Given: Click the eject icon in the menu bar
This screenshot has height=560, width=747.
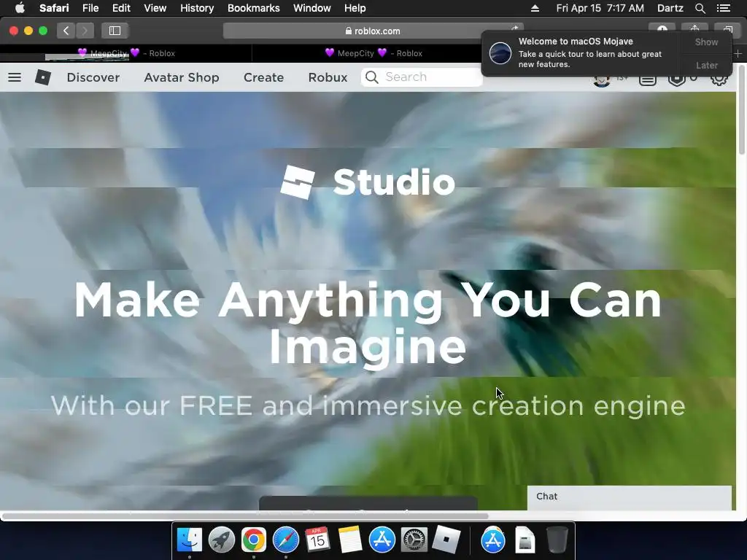Looking at the screenshot, I should pyautogui.click(x=535, y=8).
